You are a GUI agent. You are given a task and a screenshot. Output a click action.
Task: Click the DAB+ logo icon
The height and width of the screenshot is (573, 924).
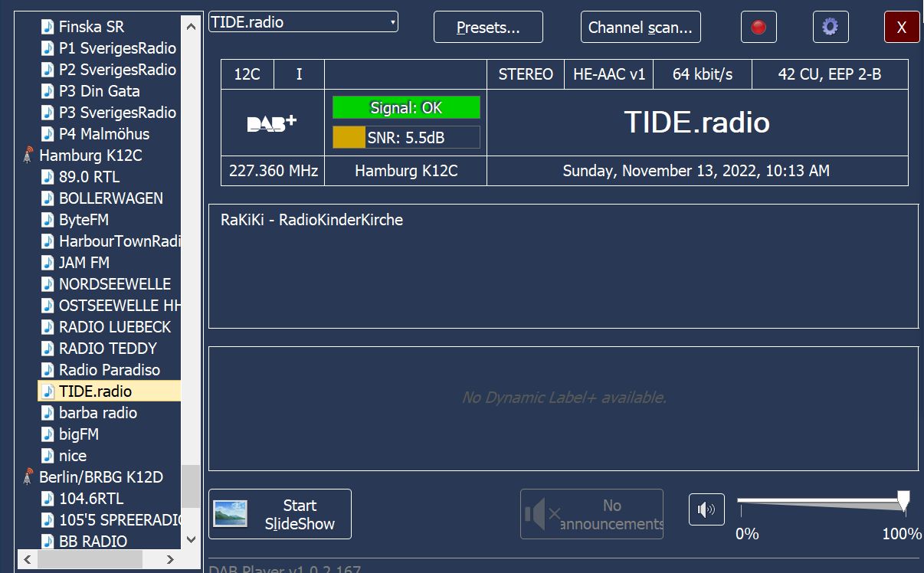click(x=272, y=123)
